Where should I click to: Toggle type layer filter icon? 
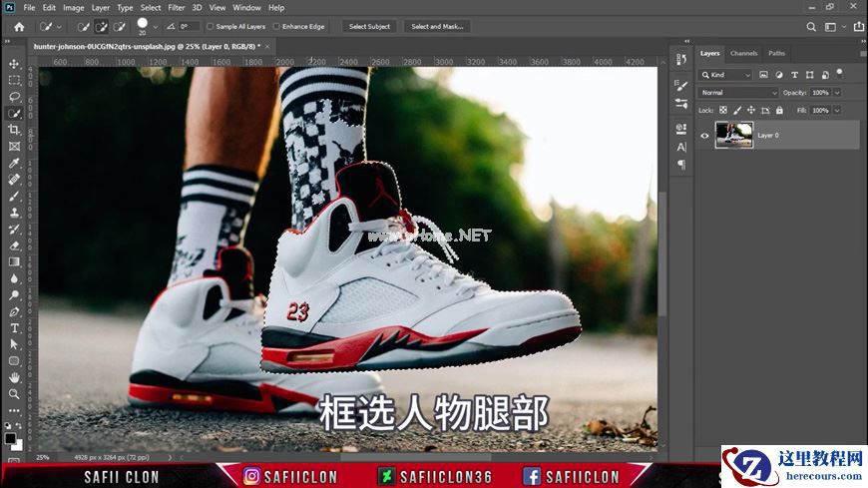click(x=794, y=75)
